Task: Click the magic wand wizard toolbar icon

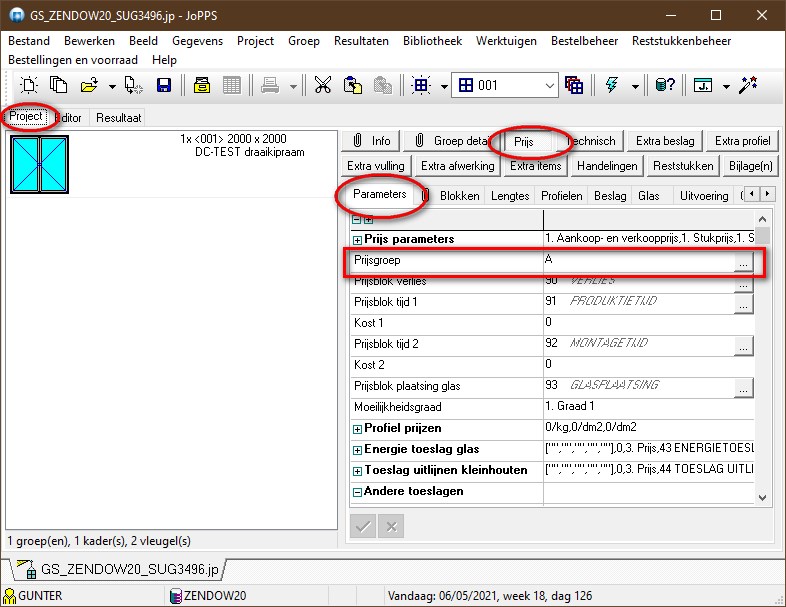Action: pos(748,85)
